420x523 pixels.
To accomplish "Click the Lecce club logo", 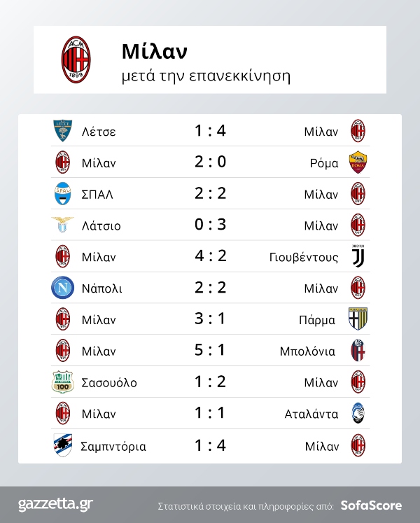I will [62, 131].
